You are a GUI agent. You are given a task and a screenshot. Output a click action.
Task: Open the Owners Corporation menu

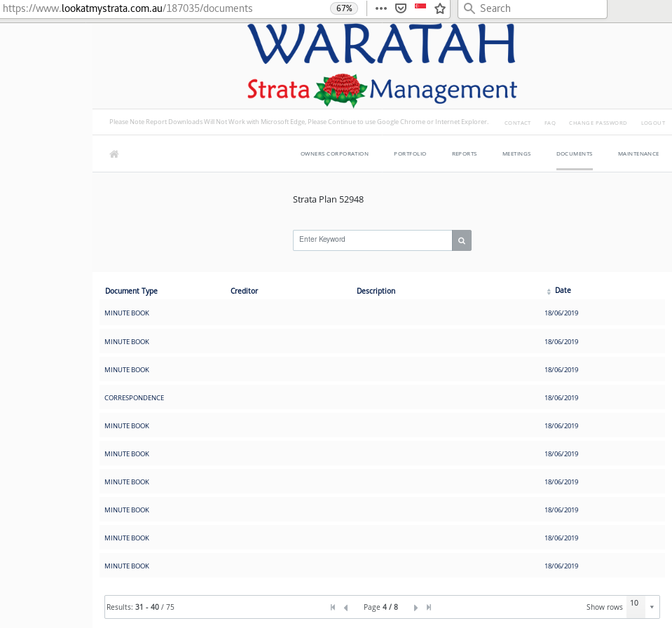334,154
